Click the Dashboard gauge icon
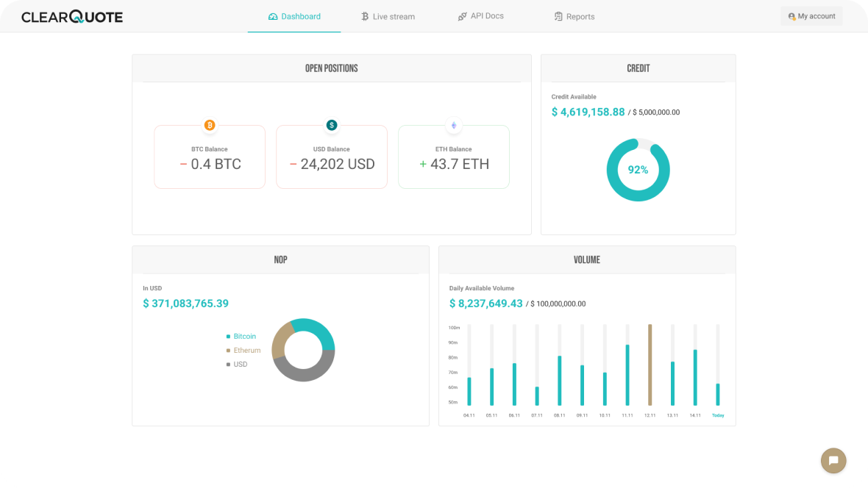Screen dimensions: 868x488 point(273,16)
